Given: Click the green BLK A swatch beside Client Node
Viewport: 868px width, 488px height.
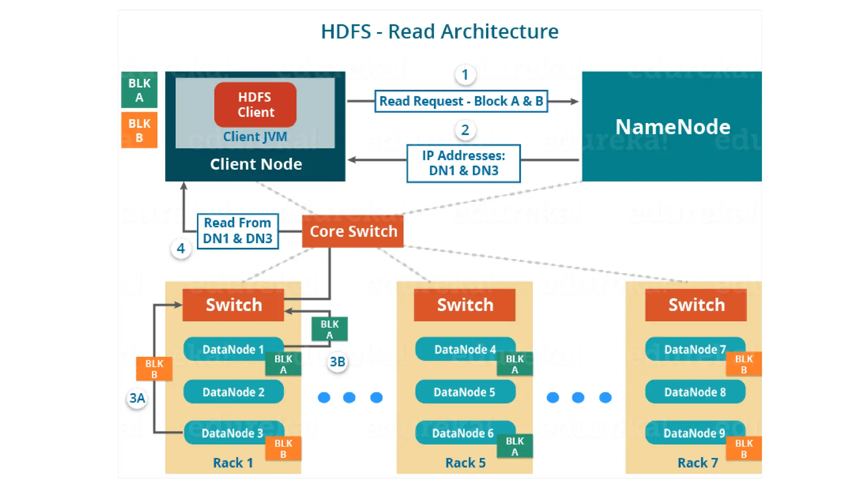Looking at the screenshot, I should (x=139, y=90).
